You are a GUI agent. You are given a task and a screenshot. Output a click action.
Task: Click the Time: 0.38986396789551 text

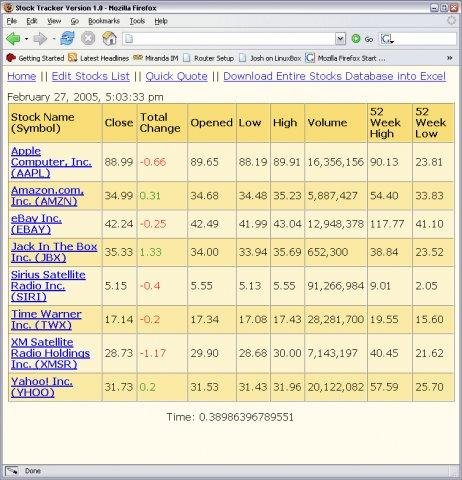[230, 417]
